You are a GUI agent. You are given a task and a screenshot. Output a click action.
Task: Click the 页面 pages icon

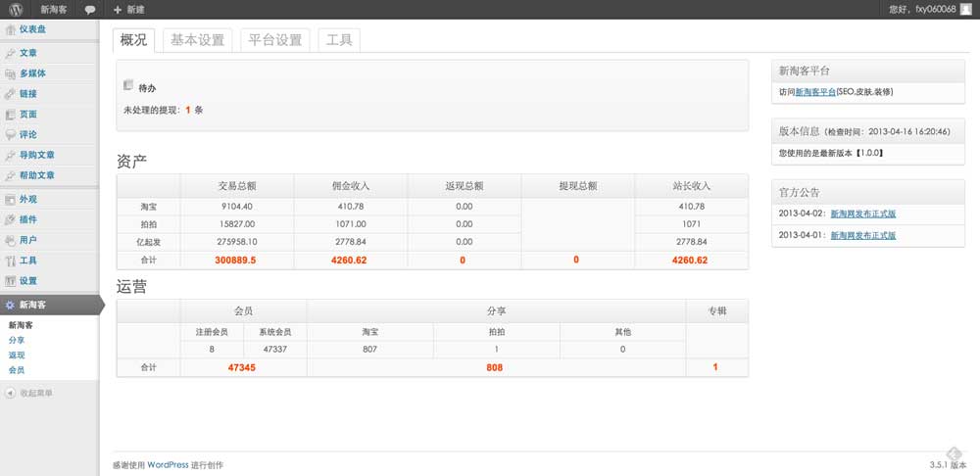(x=10, y=115)
